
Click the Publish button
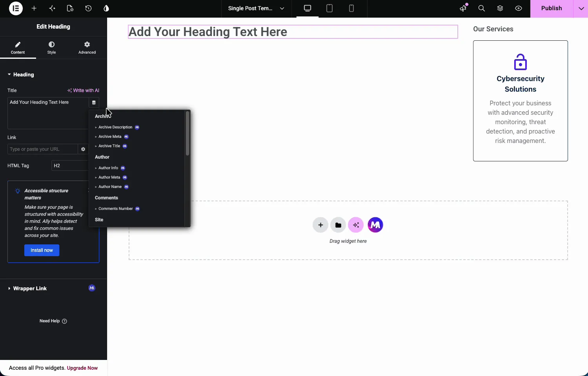click(x=552, y=8)
